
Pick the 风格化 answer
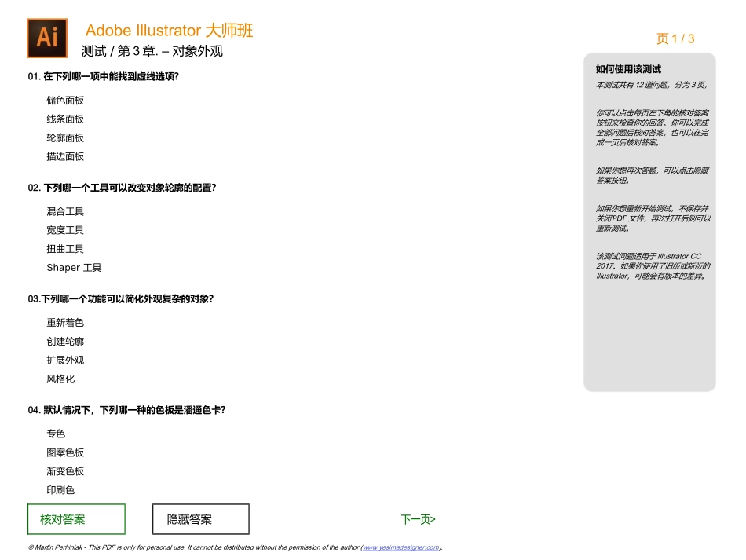[61, 379]
